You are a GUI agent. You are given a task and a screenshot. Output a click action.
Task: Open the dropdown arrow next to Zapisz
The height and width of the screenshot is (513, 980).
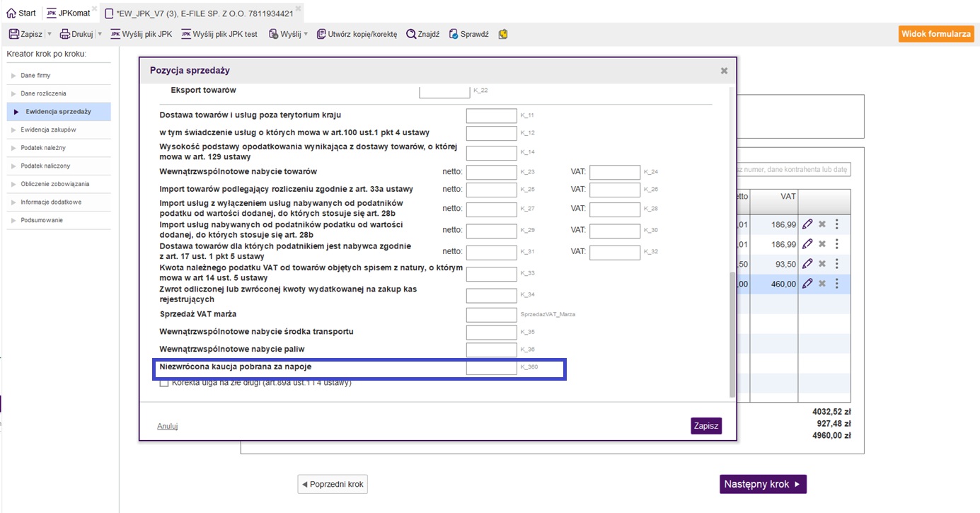50,34
